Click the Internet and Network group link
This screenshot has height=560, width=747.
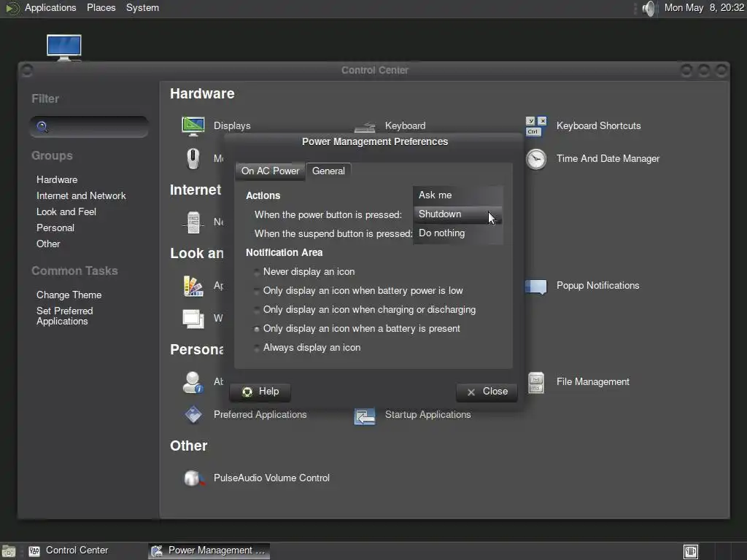(x=81, y=196)
